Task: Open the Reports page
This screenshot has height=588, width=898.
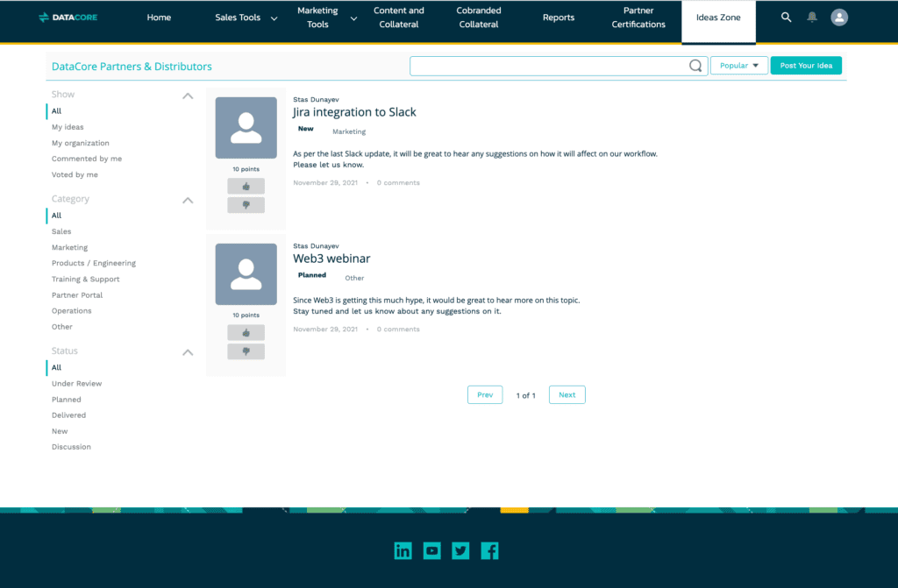Action: [559, 18]
